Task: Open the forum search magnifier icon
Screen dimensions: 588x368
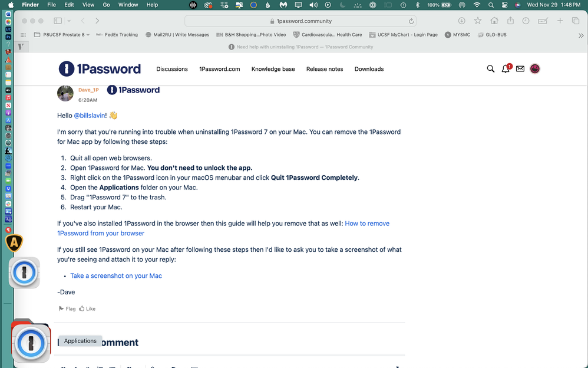Action: tap(490, 69)
